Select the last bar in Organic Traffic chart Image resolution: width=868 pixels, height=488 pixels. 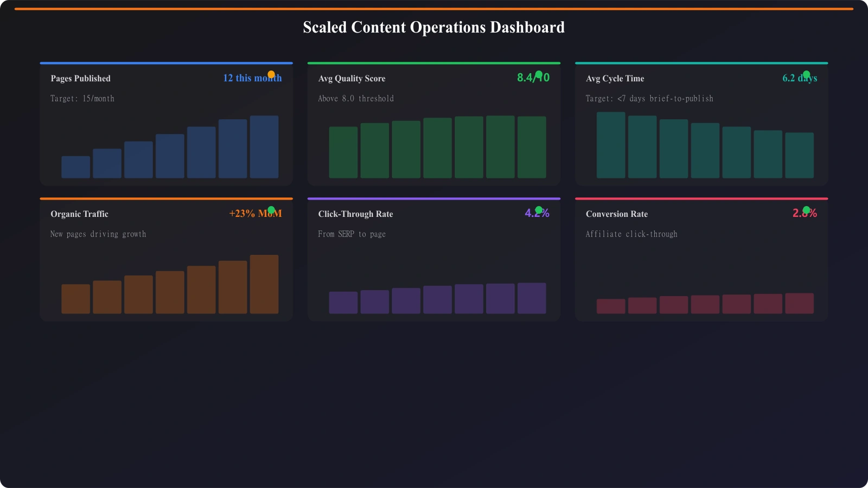coord(264,285)
